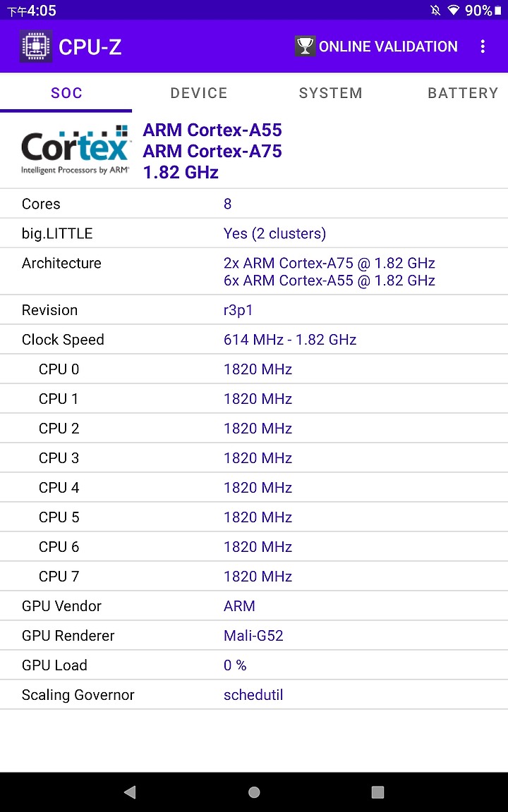Select the GPU Renderer Mali-G52 row
The height and width of the screenshot is (812, 508).
pos(254,635)
